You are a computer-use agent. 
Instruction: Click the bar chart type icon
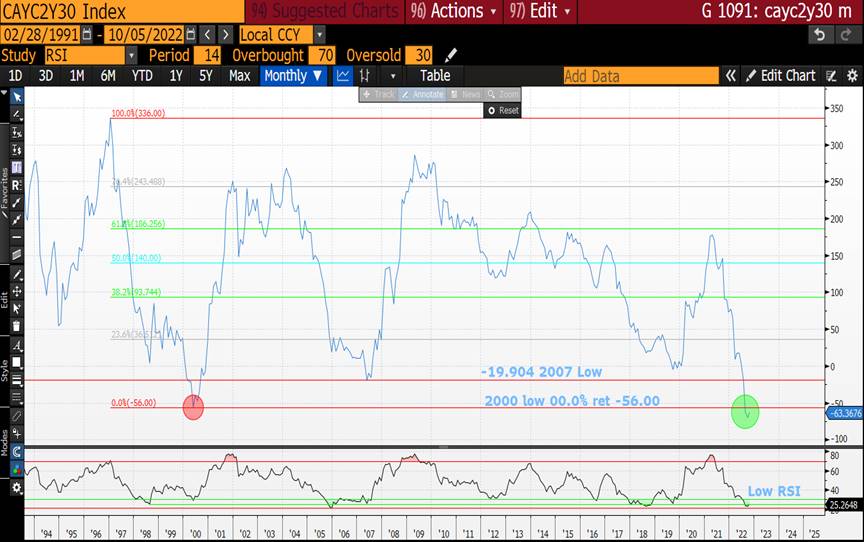pyautogui.click(x=366, y=75)
